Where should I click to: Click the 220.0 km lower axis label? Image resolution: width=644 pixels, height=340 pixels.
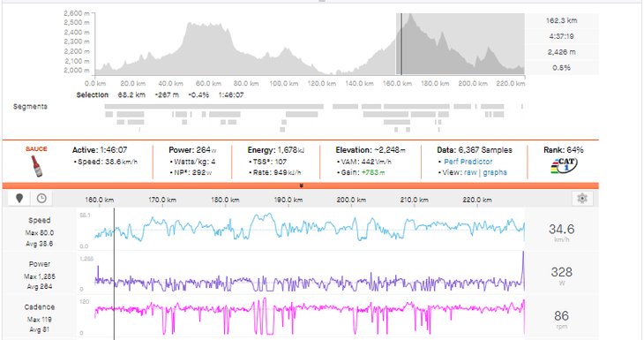pos(477,200)
